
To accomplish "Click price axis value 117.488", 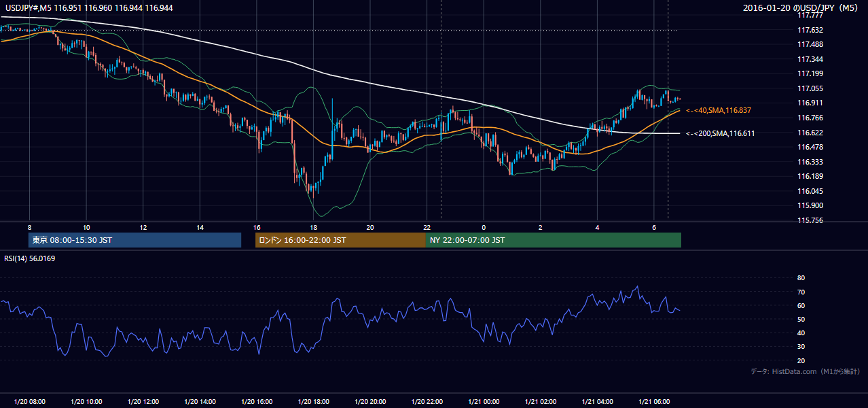I will 811,44.
